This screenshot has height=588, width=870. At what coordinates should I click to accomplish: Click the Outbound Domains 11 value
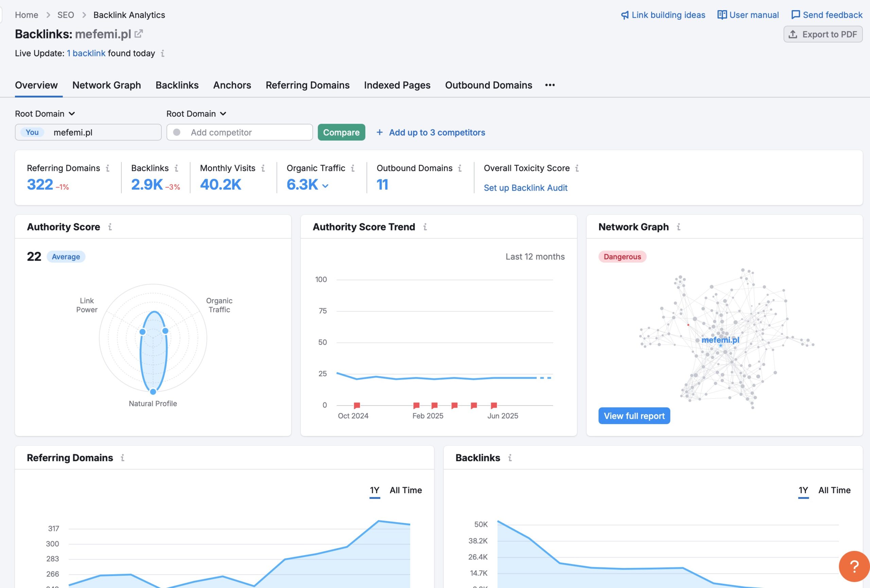[382, 185]
